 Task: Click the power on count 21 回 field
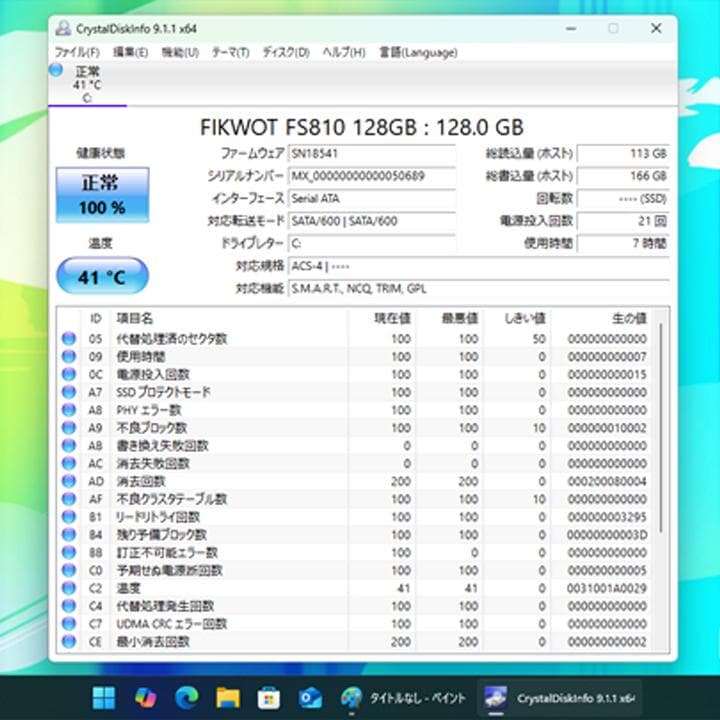[x=623, y=221]
